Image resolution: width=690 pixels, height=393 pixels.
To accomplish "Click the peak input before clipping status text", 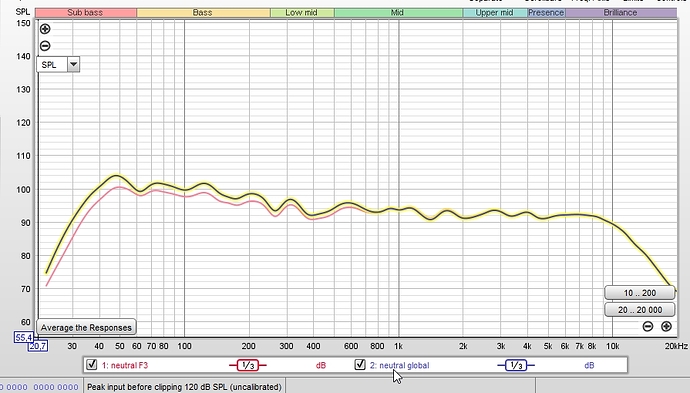I will [x=184, y=387].
